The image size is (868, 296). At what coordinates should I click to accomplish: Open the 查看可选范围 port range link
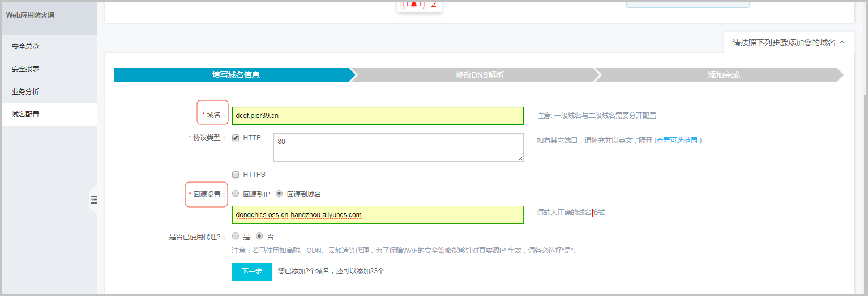click(x=677, y=141)
